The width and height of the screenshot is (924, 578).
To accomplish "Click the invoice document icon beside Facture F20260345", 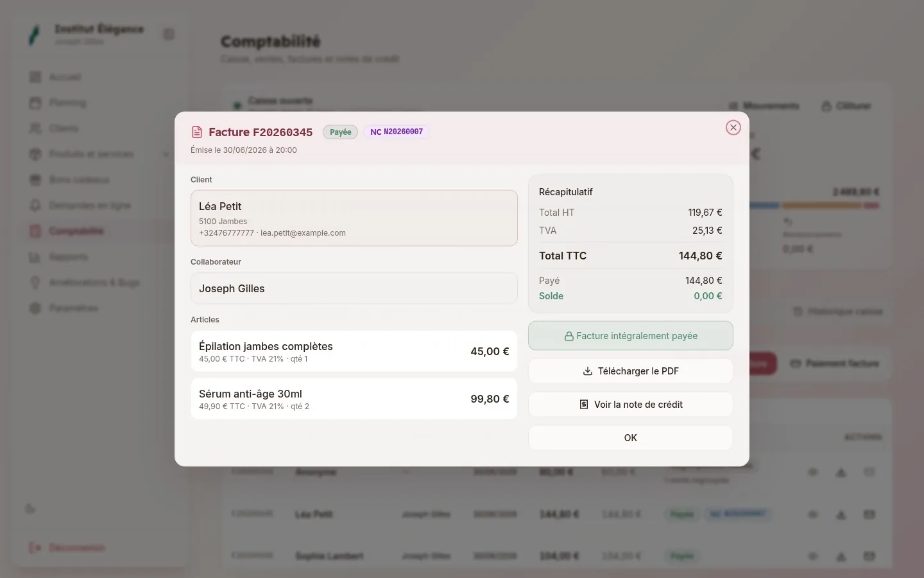I will pyautogui.click(x=197, y=132).
